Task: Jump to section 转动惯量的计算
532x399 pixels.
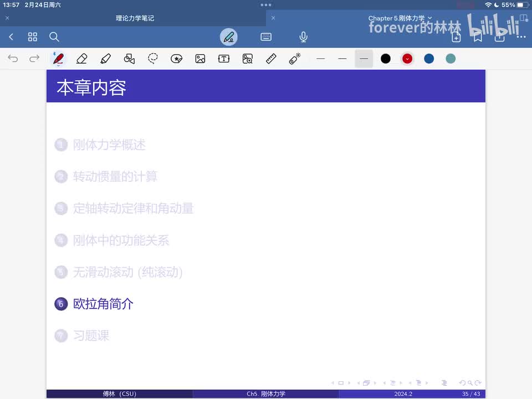Action: click(115, 176)
